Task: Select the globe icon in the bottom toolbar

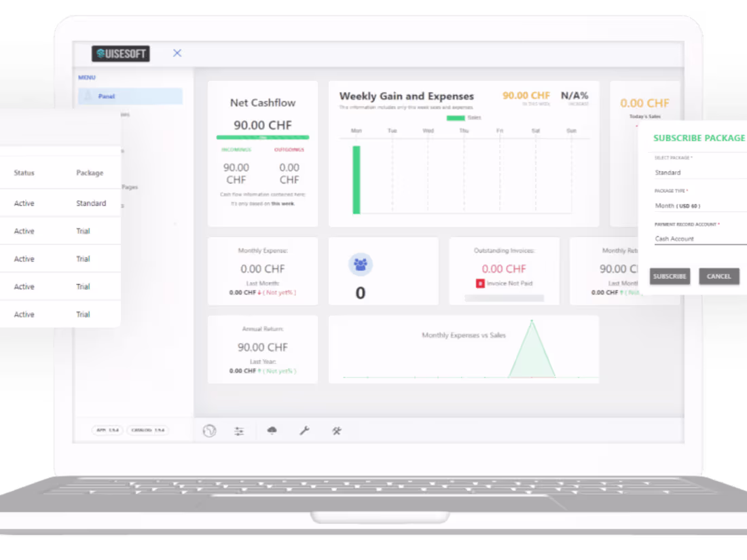Action: [209, 430]
